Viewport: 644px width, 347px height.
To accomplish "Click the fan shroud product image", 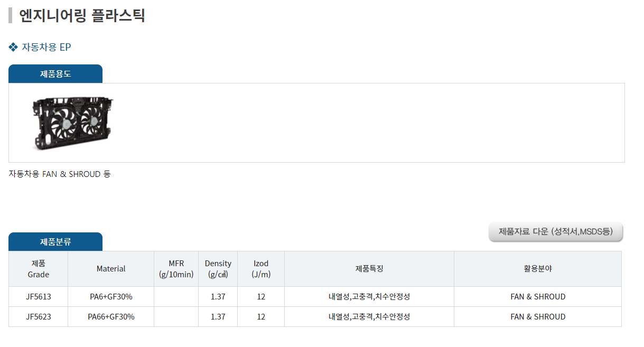I will (73, 123).
